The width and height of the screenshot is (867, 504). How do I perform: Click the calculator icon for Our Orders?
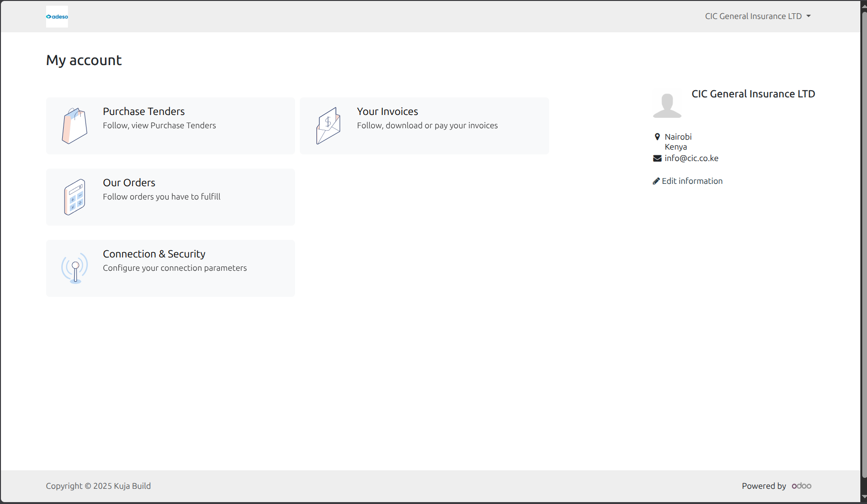point(75,197)
